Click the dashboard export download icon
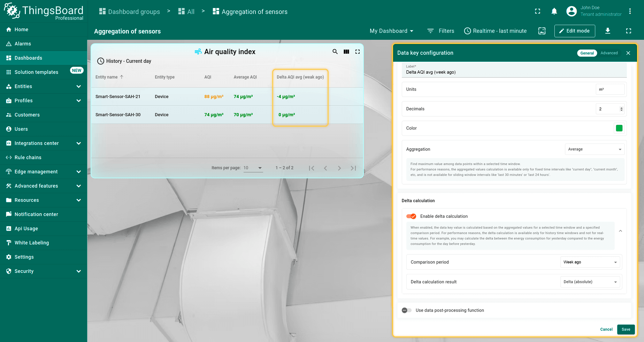Image resolution: width=644 pixels, height=342 pixels. [607, 31]
